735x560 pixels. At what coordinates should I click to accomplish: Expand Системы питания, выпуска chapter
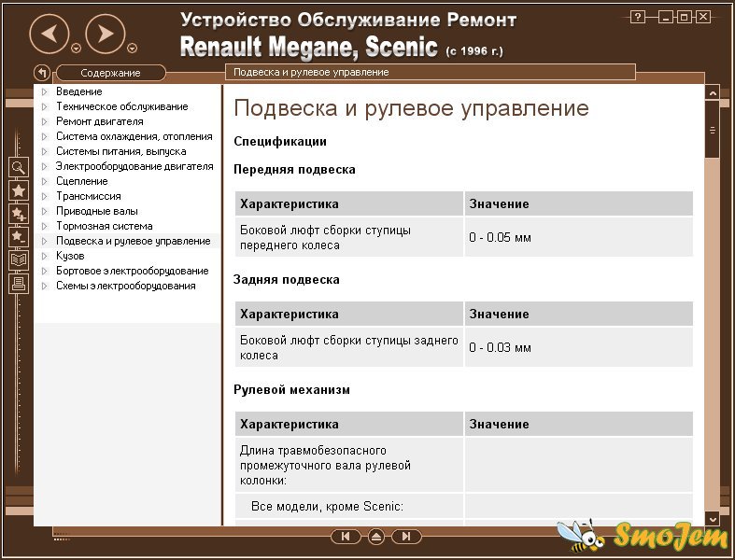[x=45, y=151]
